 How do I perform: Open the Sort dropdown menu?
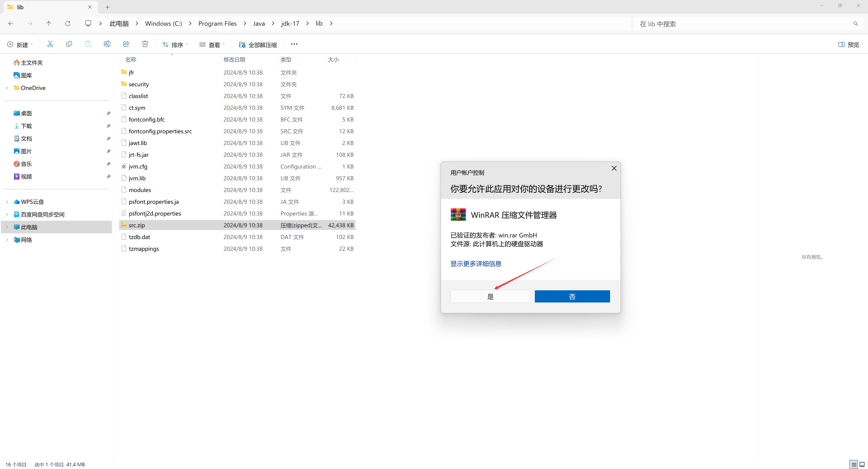click(x=175, y=45)
